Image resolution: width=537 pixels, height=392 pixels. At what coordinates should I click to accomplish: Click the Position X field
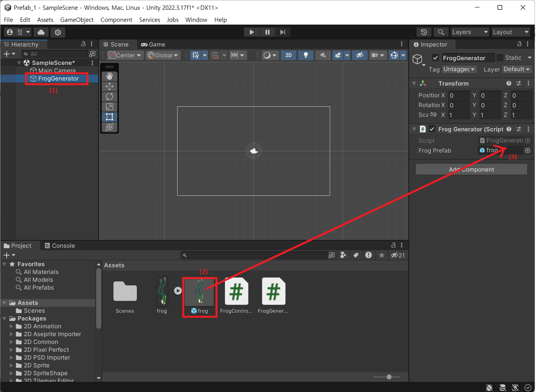459,95
